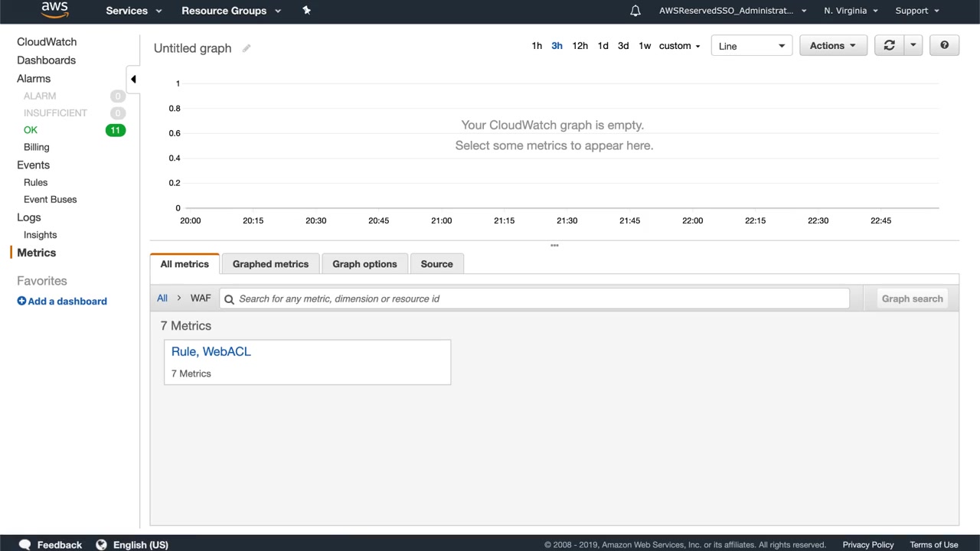Switch to the Graphed metrics tab
Image resolution: width=980 pixels, height=551 pixels.
pos(270,264)
